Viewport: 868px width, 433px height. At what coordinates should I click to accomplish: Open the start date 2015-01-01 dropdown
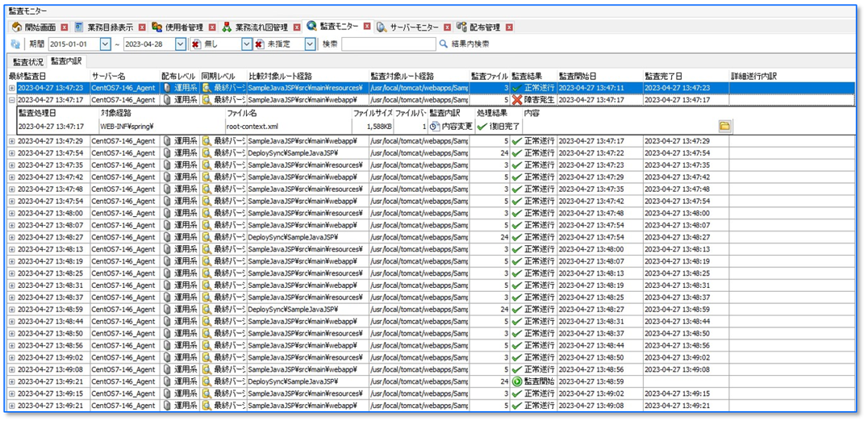coord(106,44)
